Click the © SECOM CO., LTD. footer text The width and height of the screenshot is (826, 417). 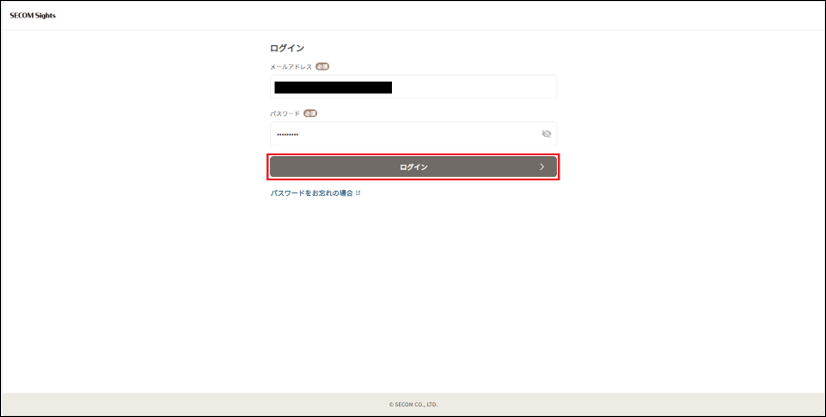414,405
